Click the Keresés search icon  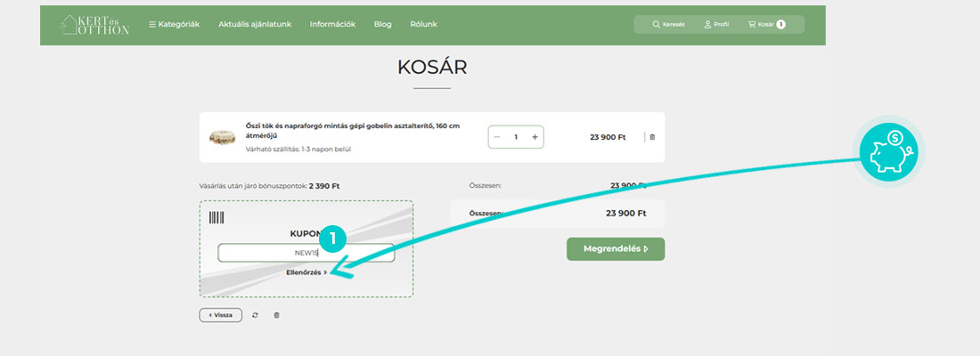[x=668, y=24]
